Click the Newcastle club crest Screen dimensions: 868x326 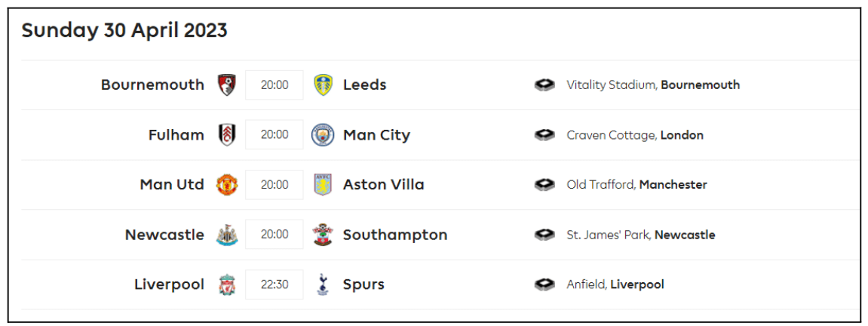tap(226, 235)
